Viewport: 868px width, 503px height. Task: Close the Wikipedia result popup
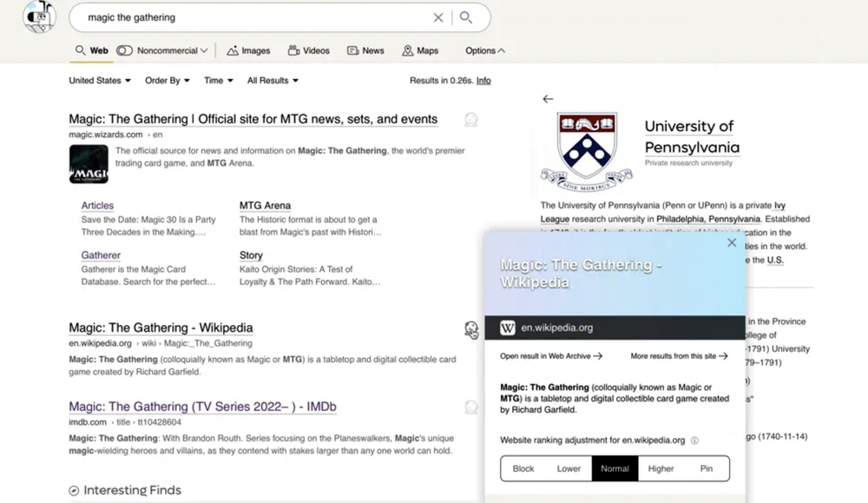tap(732, 242)
